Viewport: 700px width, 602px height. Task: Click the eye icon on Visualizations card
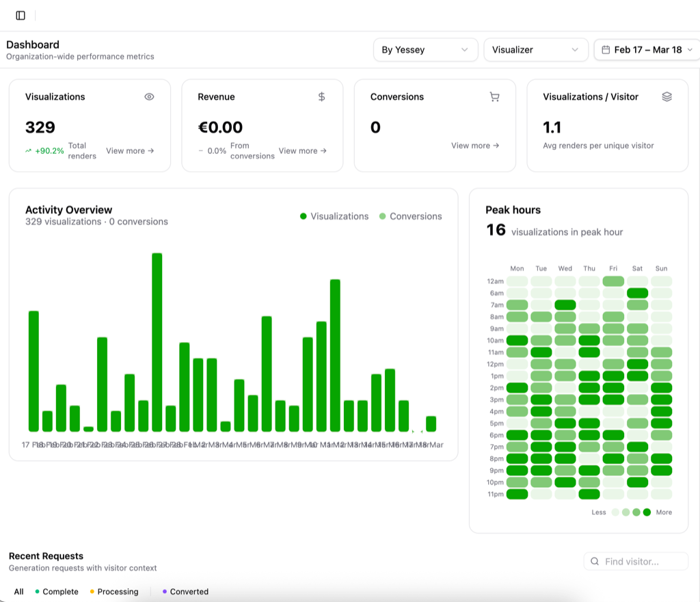coord(149,97)
